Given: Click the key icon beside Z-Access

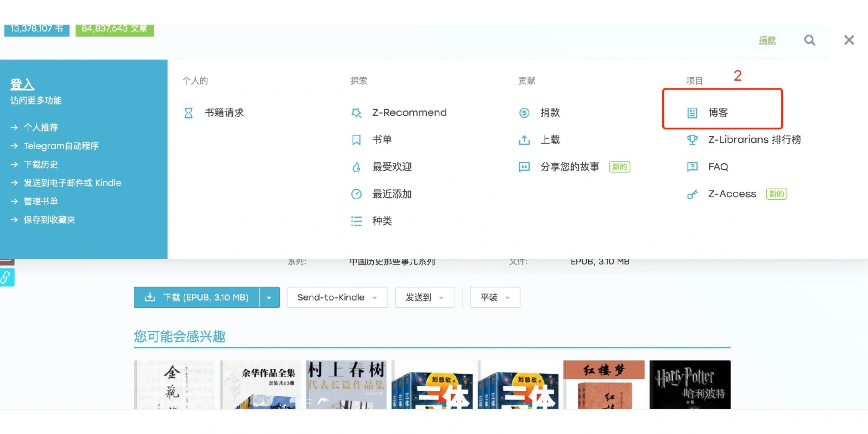Looking at the screenshot, I should (692, 194).
